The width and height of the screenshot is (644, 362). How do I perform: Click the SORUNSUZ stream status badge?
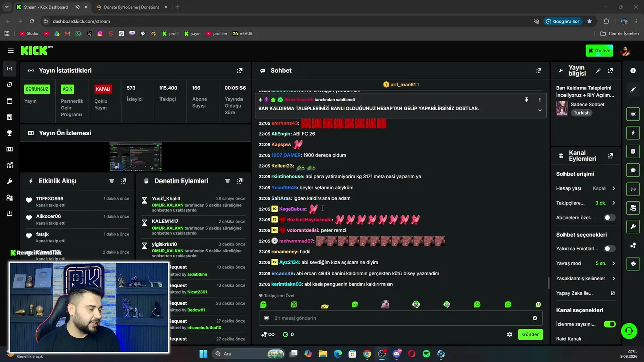point(37,89)
